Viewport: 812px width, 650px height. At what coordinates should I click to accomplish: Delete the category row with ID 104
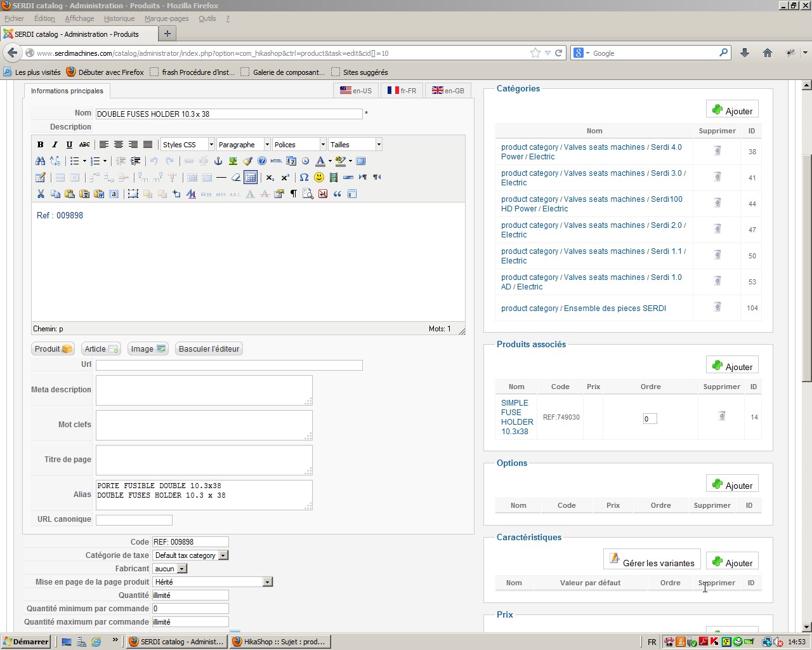[717, 307]
